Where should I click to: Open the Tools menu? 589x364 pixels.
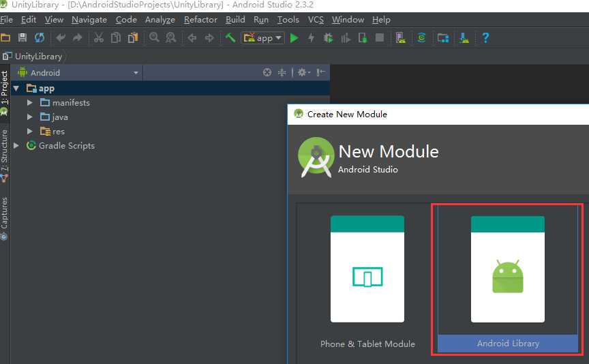click(288, 20)
